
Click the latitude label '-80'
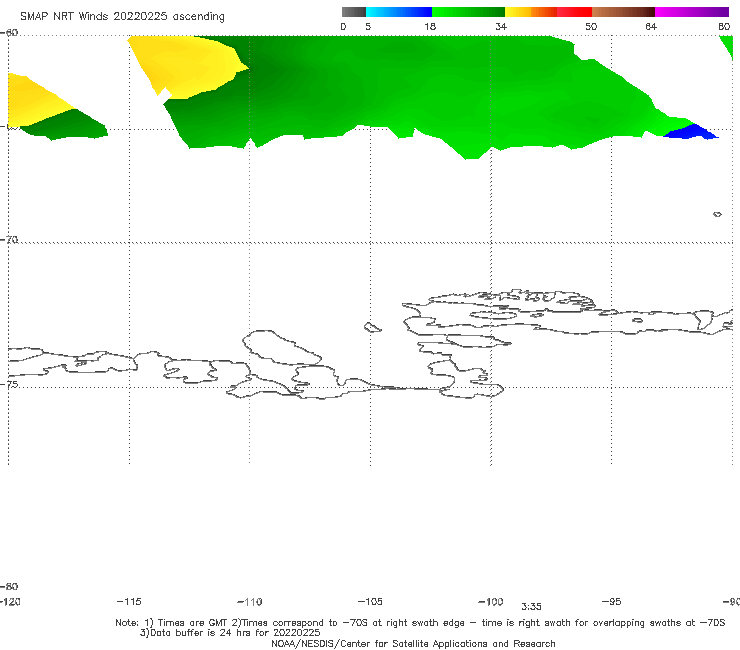(x=9, y=586)
